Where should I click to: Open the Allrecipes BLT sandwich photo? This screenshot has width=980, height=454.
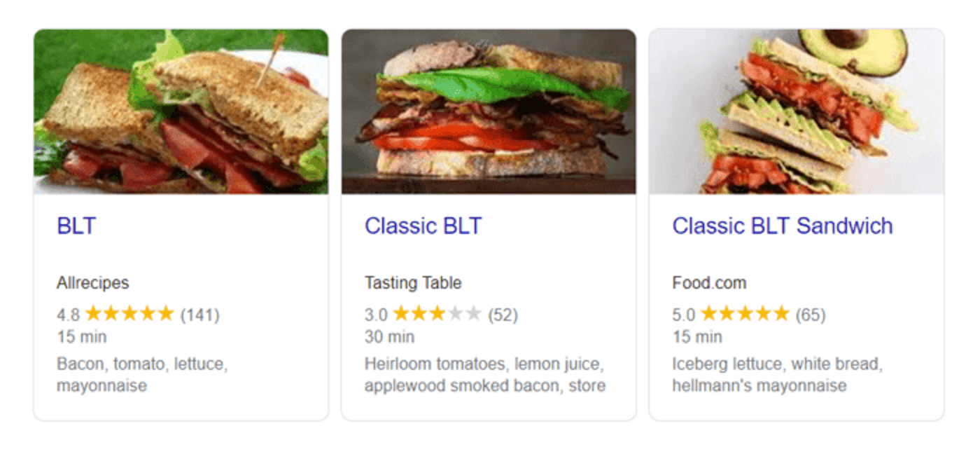click(181, 111)
